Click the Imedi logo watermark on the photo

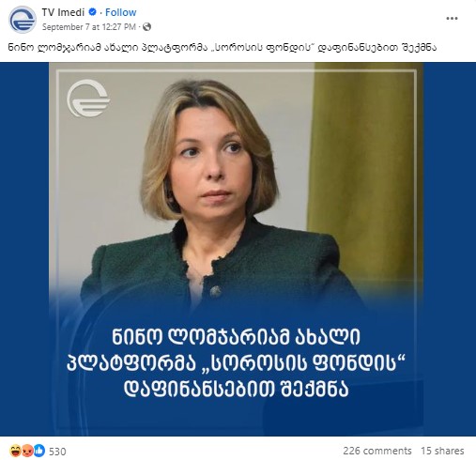tap(88, 99)
